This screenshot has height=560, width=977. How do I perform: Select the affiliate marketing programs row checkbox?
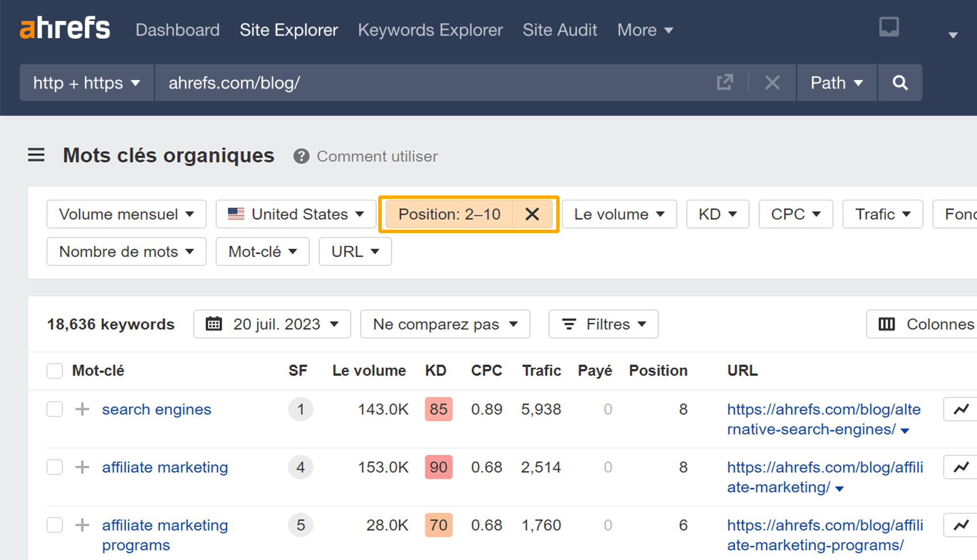(55, 525)
